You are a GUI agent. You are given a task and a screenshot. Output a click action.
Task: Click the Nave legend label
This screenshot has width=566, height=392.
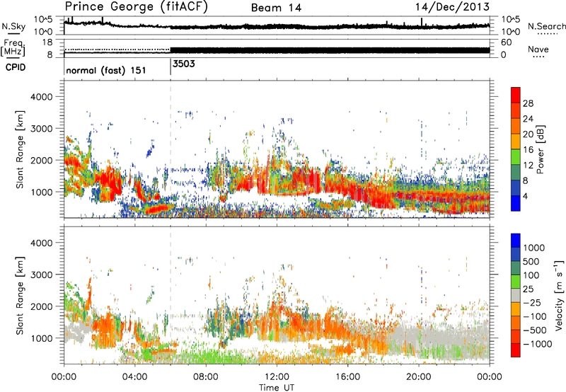pyautogui.click(x=538, y=50)
